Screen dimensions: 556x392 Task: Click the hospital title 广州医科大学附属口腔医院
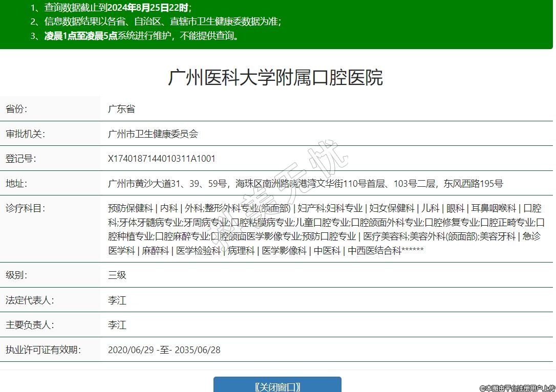click(275, 78)
